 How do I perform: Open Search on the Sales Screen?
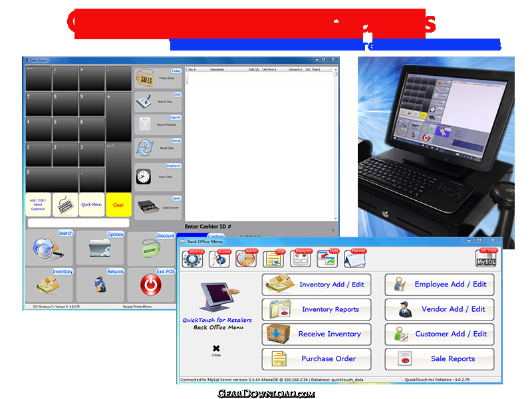[49, 247]
